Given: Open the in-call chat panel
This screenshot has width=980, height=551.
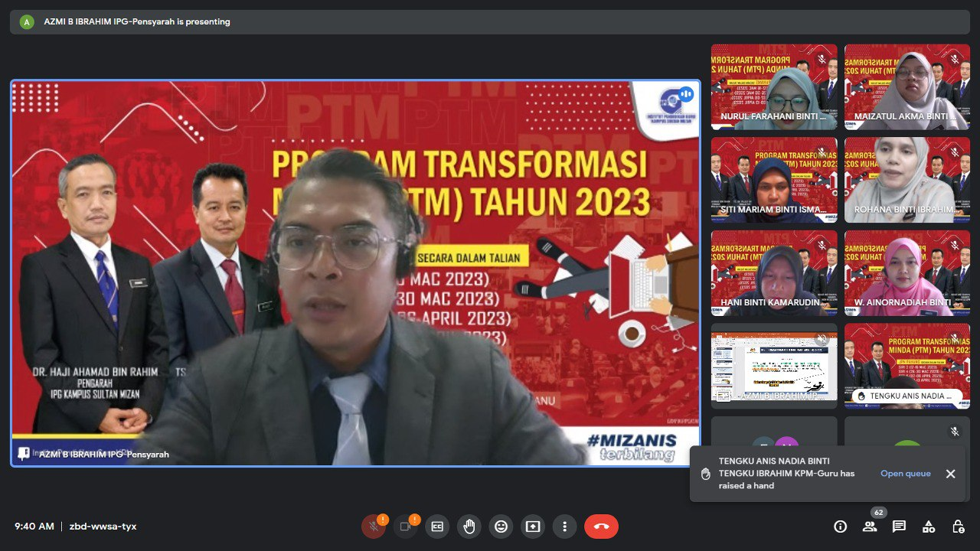Looking at the screenshot, I should coord(899,527).
